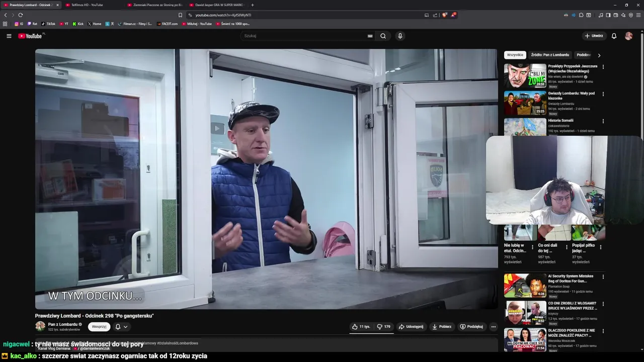
Task: Open options menu for CO ONI ZROBILI Z WŁOSAMI video
Action: click(x=603, y=304)
